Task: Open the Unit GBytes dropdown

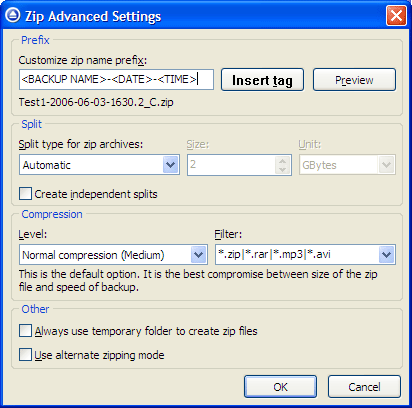Action: 347,165
